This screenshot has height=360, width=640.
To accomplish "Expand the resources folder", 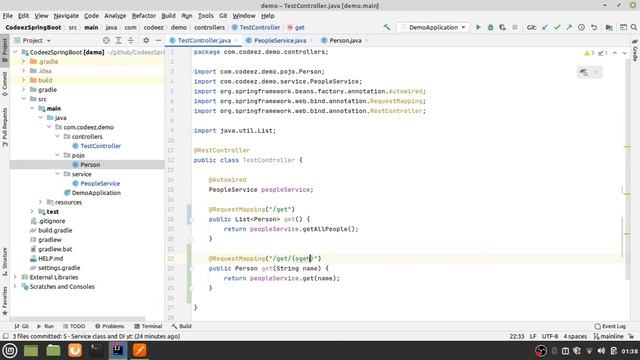I will [x=40, y=202].
